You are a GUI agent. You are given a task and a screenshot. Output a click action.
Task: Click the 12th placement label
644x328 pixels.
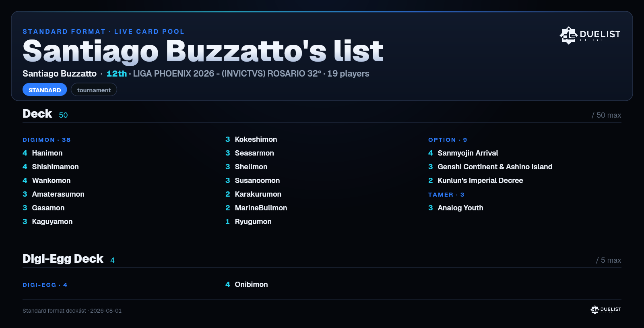[x=117, y=74]
